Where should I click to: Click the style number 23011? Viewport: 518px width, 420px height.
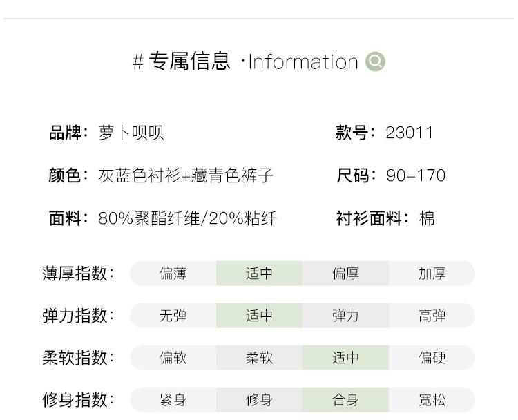(x=409, y=133)
